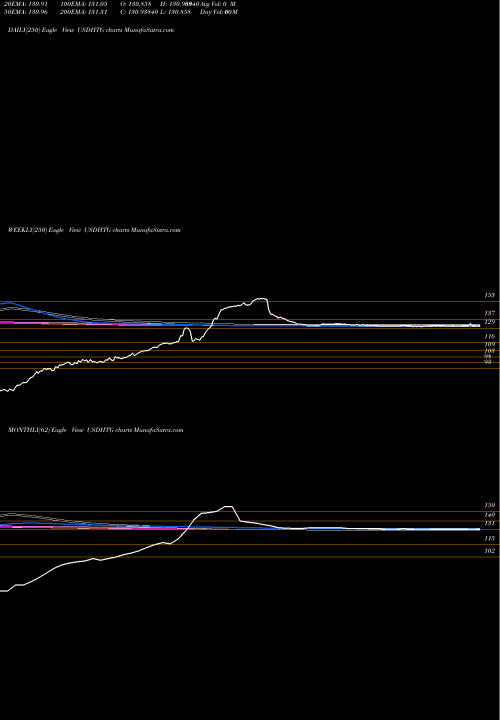Click the 50EMA value label
Image resolution: width=500 pixels, height=720 pixels.
pyautogui.click(x=24, y=12)
